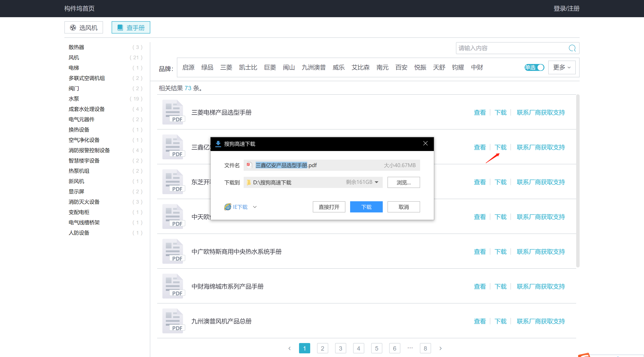Click 查看 for 九州澳普风机产品总册
The width and height of the screenshot is (644, 357).
point(480,321)
